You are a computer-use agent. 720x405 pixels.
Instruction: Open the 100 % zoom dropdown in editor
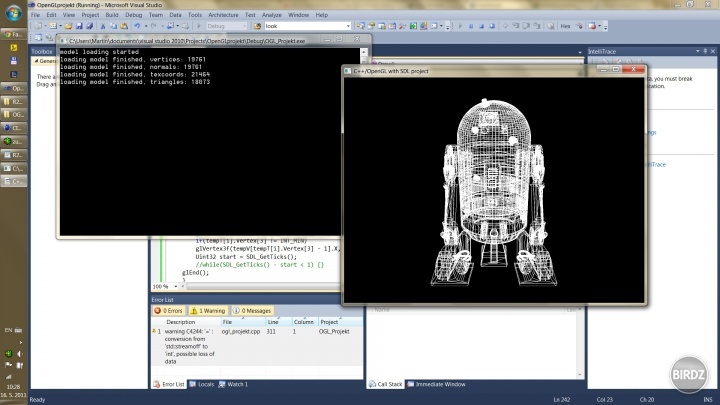(175, 287)
